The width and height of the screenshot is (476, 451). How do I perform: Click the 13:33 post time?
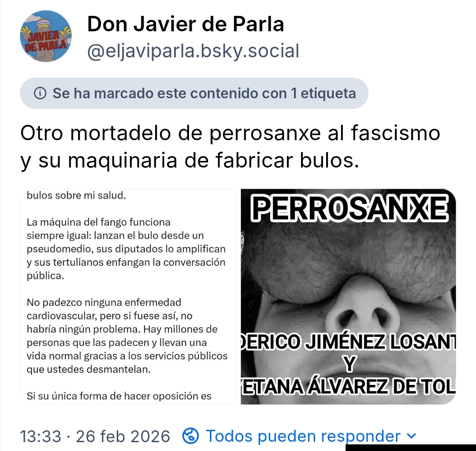[41, 436]
